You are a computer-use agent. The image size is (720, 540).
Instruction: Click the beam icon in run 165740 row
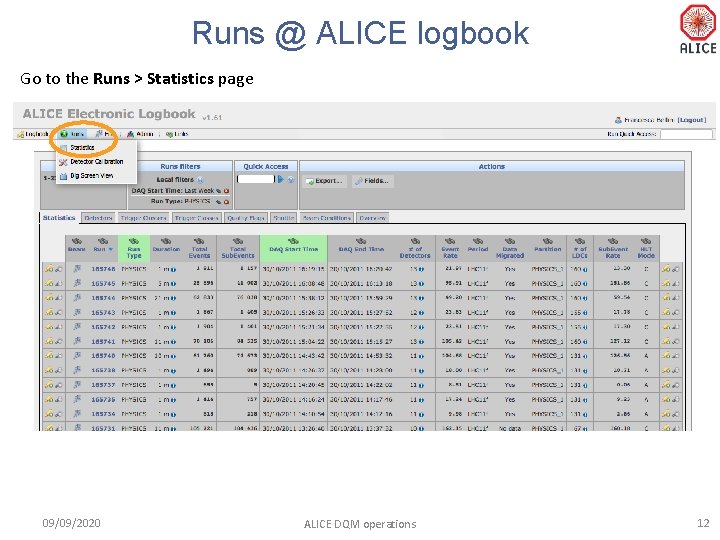(x=77, y=355)
